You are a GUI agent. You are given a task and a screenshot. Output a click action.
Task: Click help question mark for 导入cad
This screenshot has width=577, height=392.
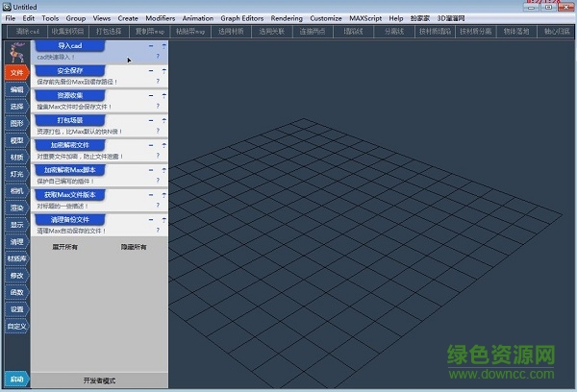coord(158,57)
